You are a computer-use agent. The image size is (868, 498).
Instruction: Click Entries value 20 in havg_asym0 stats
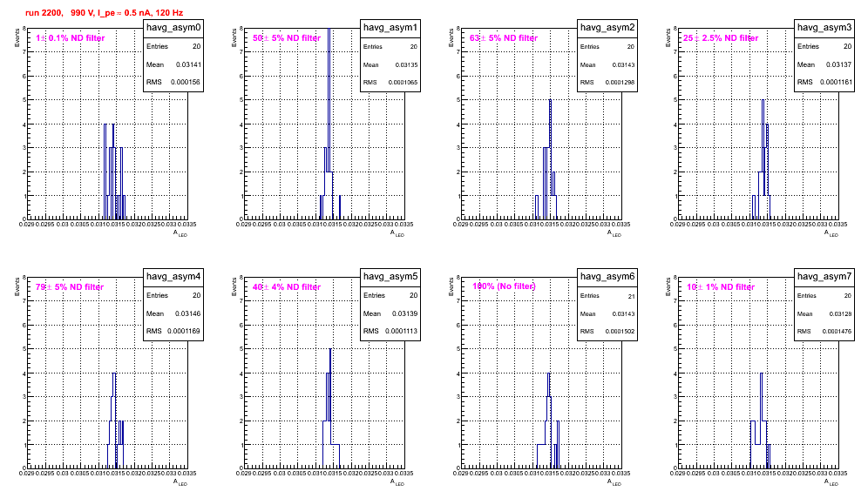click(197, 46)
